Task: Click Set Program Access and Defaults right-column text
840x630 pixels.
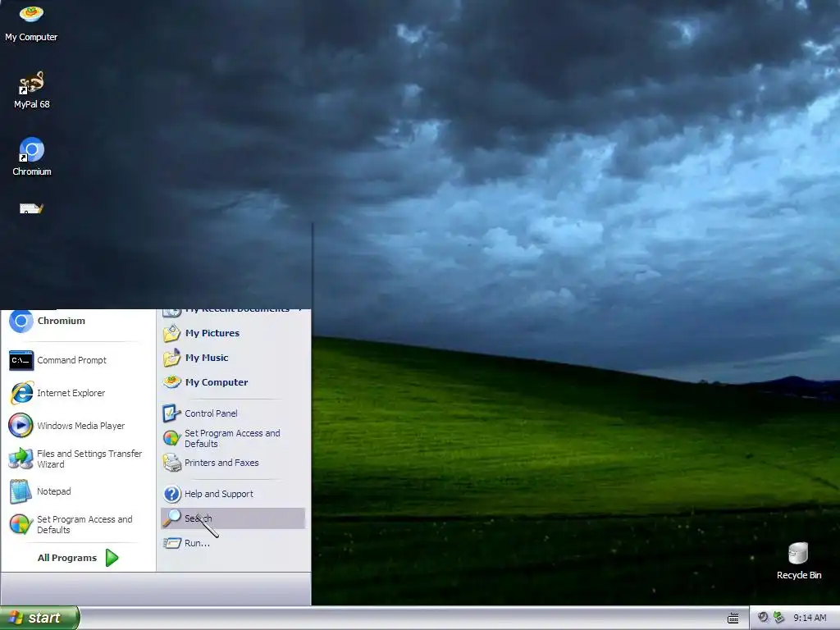Action: (x=232, y=438)
